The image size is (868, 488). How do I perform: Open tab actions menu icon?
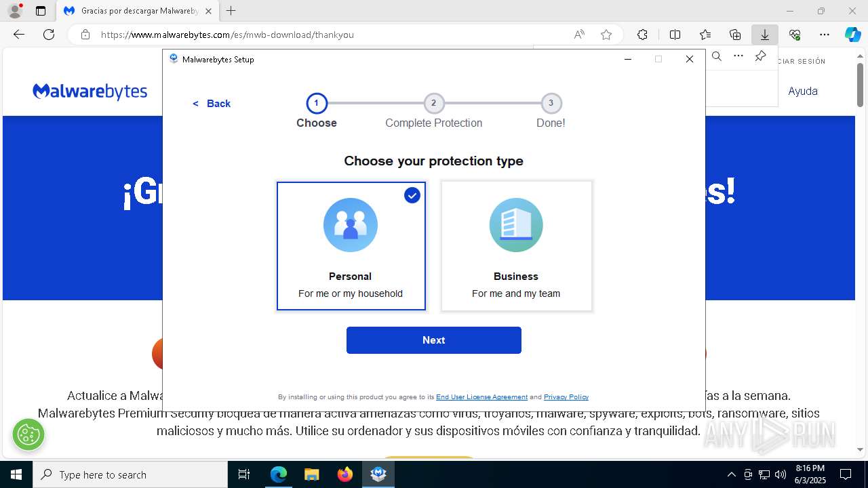point(41,11)
